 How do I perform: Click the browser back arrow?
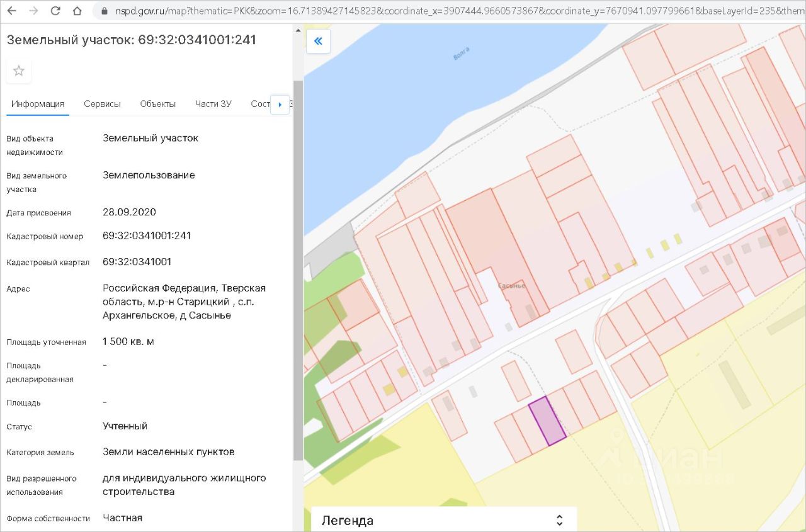pos(12,11)
